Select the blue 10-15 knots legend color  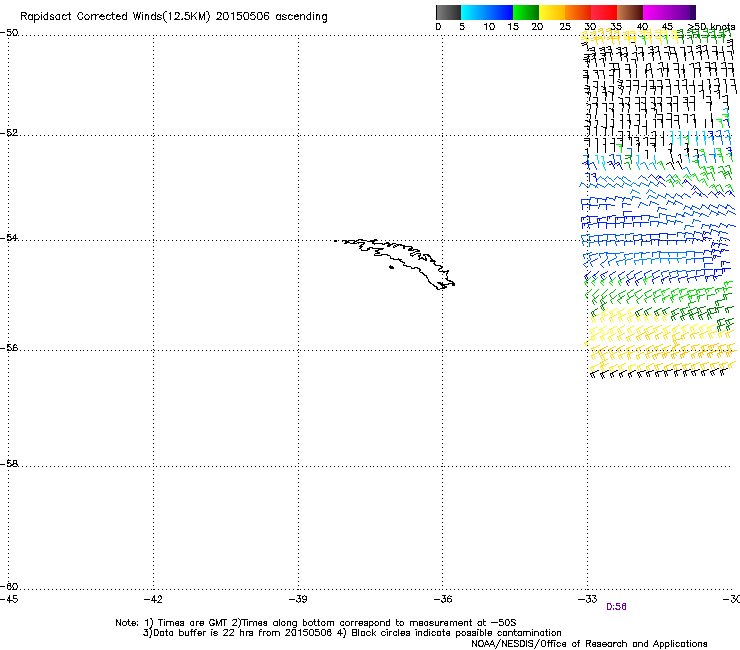(x=500, y=12)
